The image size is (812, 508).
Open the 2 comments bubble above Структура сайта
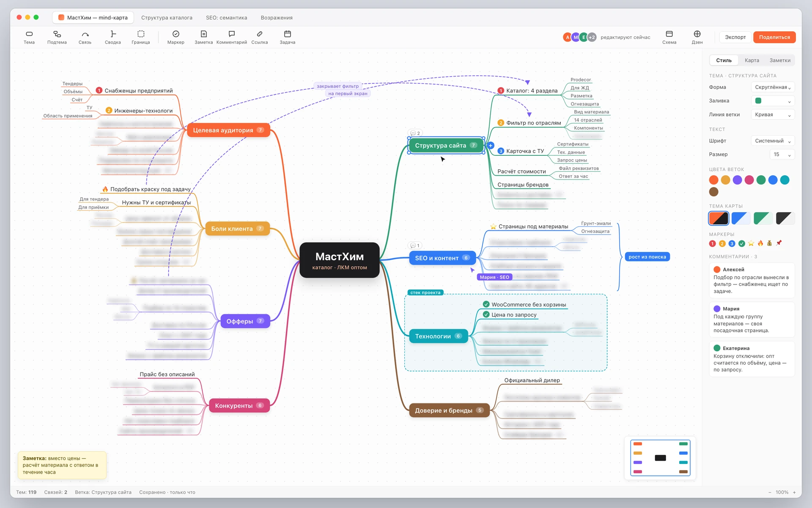click(415, 133)
